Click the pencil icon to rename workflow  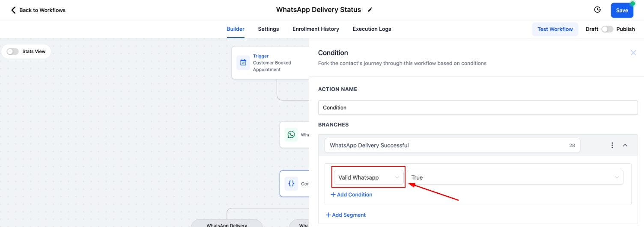pyautogui.click(x=370, y=10)
